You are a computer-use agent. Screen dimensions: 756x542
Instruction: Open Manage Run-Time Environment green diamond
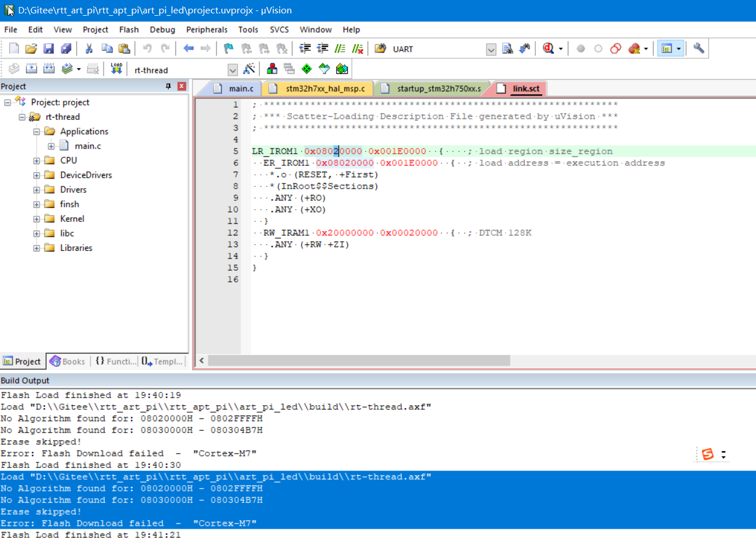pyautogui.click(x=307, y=69)
